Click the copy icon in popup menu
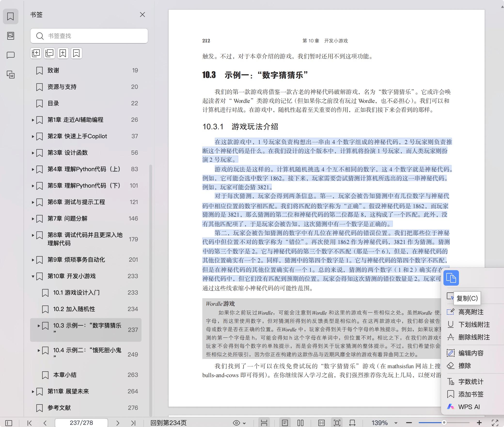The height and width of the screenshot is (427, 504). tap(451, 278)
